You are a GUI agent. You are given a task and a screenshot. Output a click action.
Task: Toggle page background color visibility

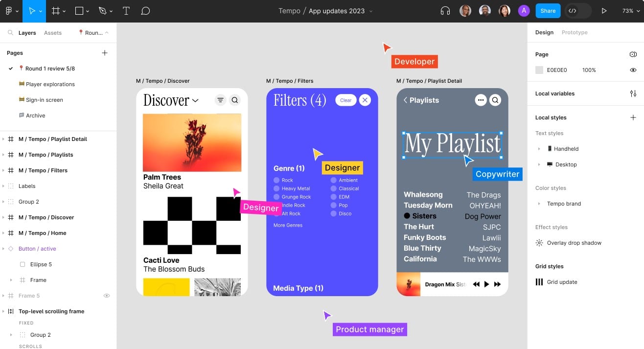(633, 70)
